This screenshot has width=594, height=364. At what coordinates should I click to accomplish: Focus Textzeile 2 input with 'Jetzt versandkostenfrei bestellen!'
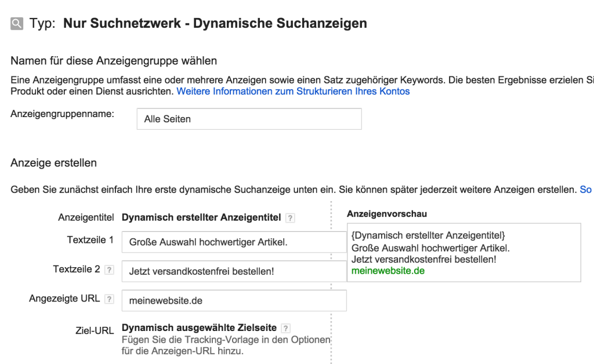tap(234, 271)
